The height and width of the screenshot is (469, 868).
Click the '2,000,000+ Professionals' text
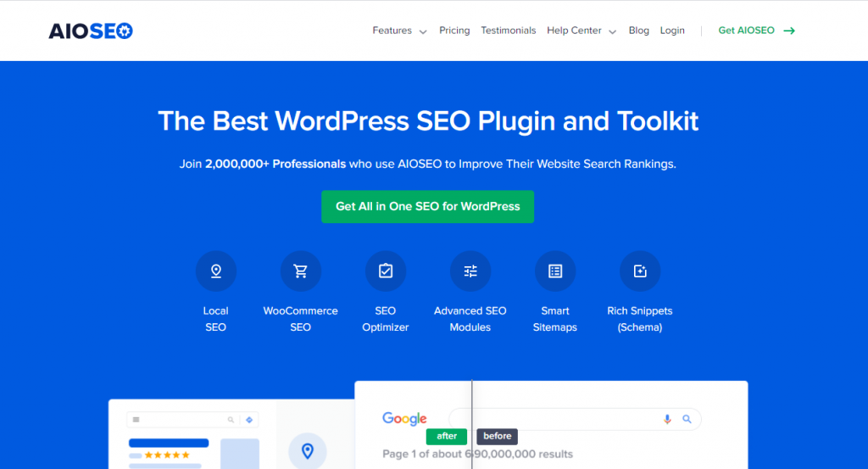[x=275, y=164]
